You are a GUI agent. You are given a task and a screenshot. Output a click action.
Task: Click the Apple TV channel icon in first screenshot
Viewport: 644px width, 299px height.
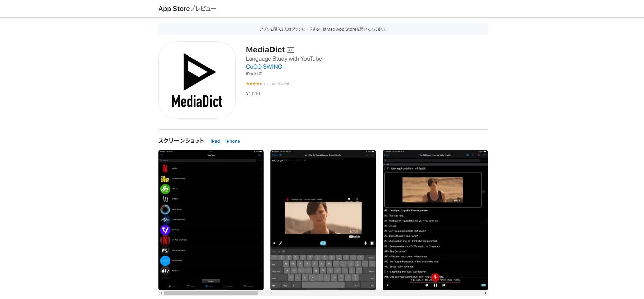click(x=165, y=271)
